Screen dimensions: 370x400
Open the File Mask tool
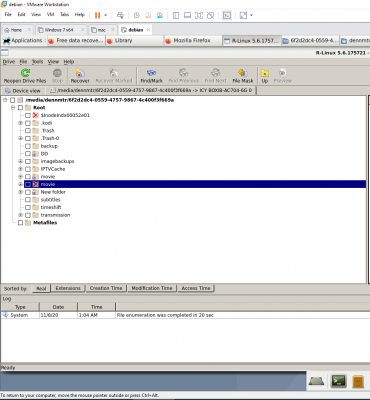coord(243,76)
